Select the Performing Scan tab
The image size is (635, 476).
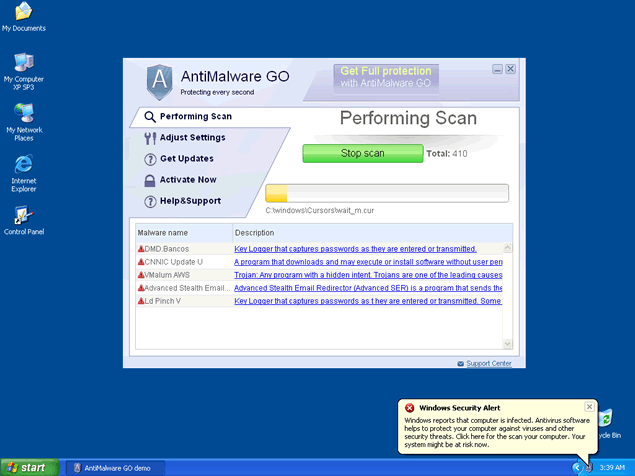click(x=195, y=116)
